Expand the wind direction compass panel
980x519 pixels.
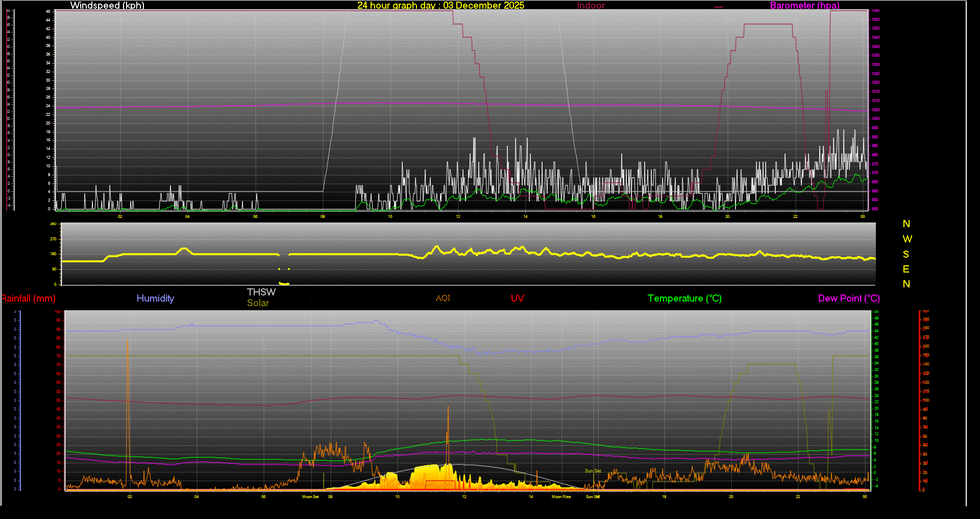(x=906, y=254)
